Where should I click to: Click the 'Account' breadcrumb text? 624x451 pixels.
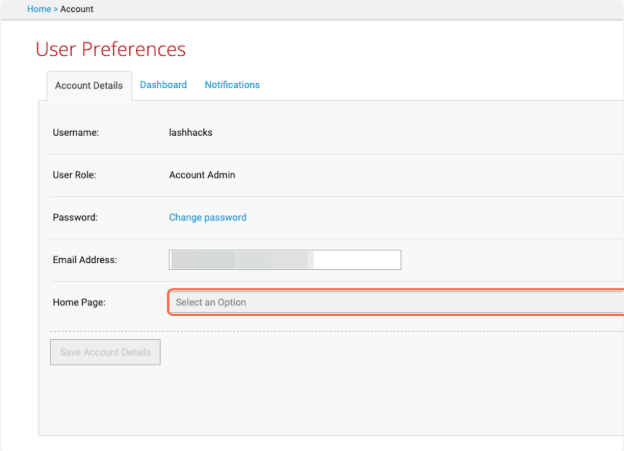point(76,9)
